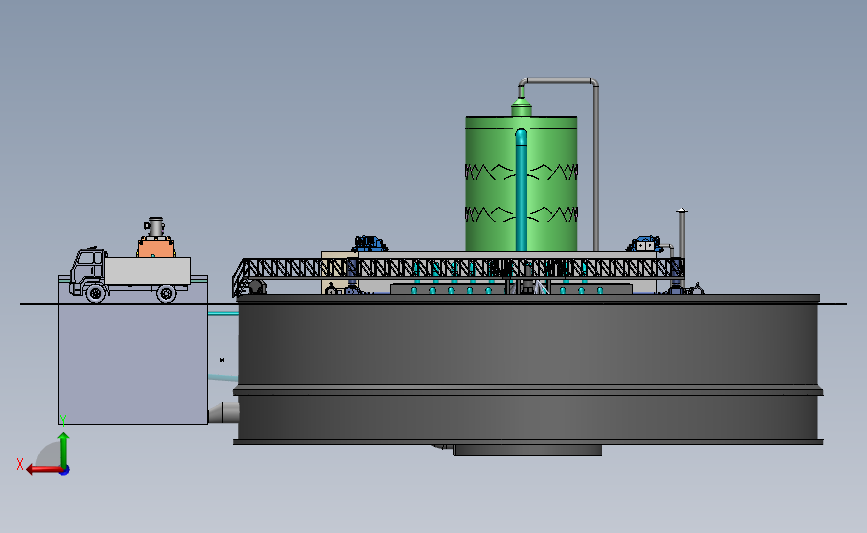This screenshot has height=533, width=867.
Task: Pick the truck's front wheel
Action: tap(96, 293)
